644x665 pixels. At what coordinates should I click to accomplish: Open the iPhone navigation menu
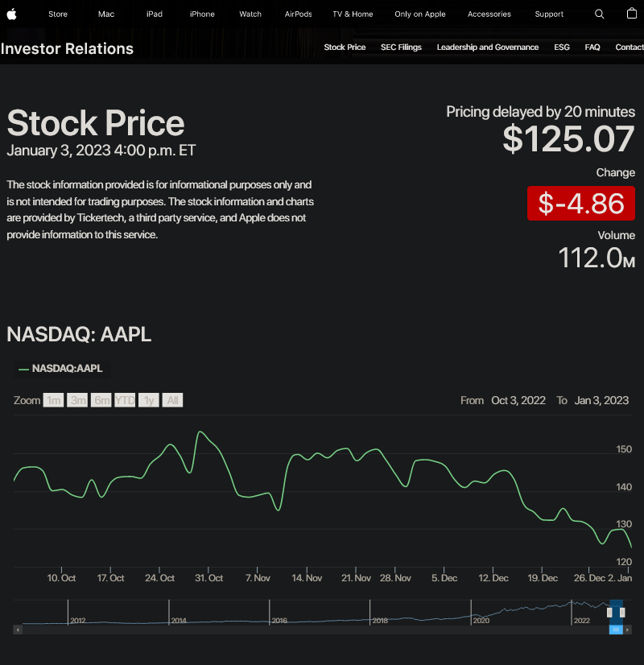202,14
